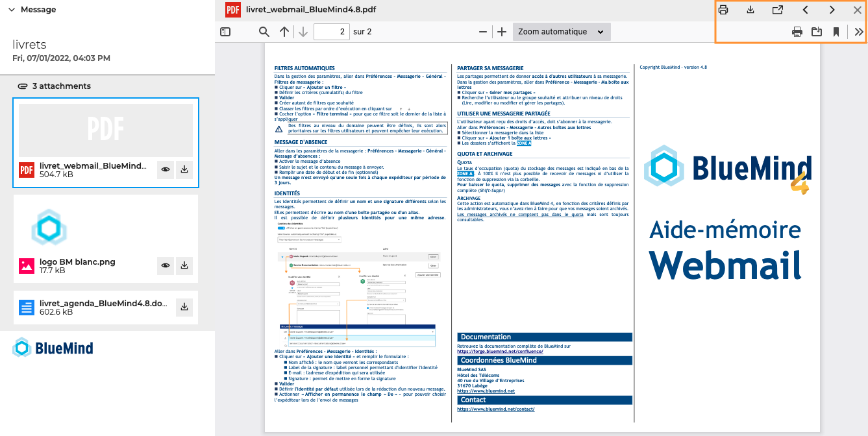Click the red PDF file type icon in attachment list
Image resolution: width=868 pixels, height=436 pixels.
[27, 170]
